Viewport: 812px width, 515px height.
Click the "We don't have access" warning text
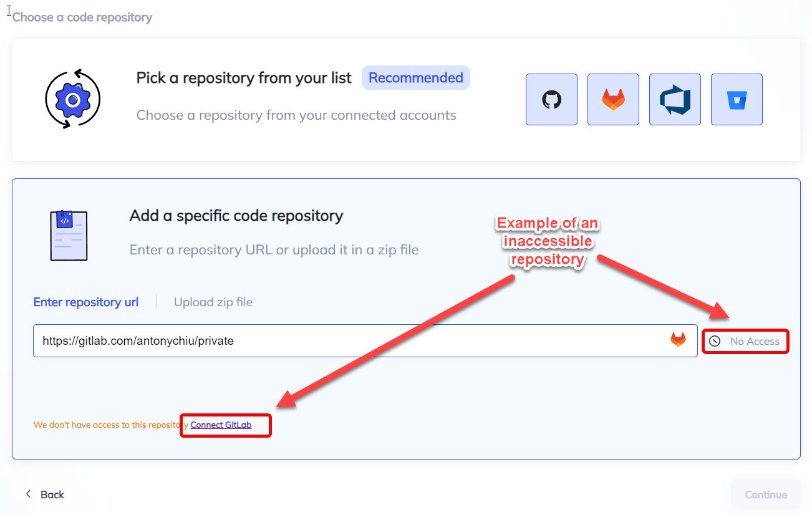(107, 425)
